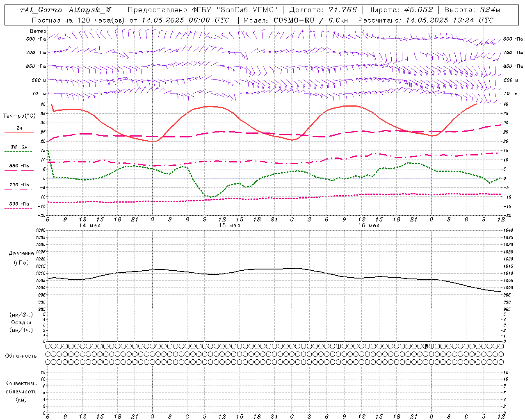Click the Тем-ра(°C) temperature panel label
525x420 pixels.
[x=19, y=116]
